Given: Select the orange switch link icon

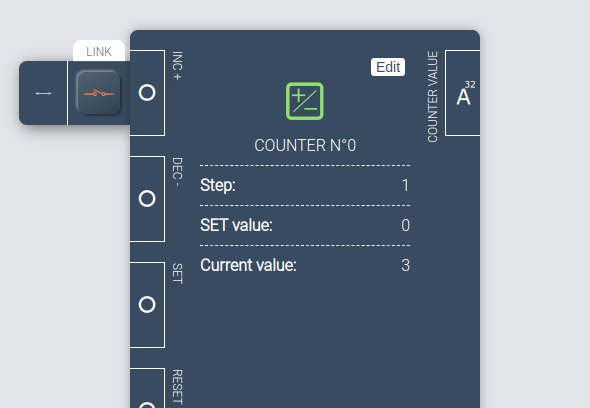Looking at the screenshot, I should click(99, 93).
